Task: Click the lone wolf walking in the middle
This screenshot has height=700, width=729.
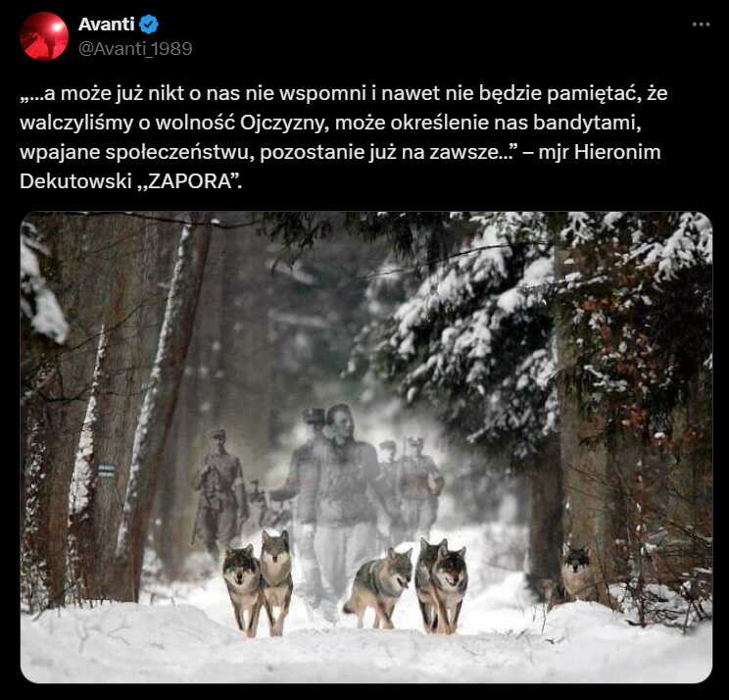Action: [x=379, y=587]
